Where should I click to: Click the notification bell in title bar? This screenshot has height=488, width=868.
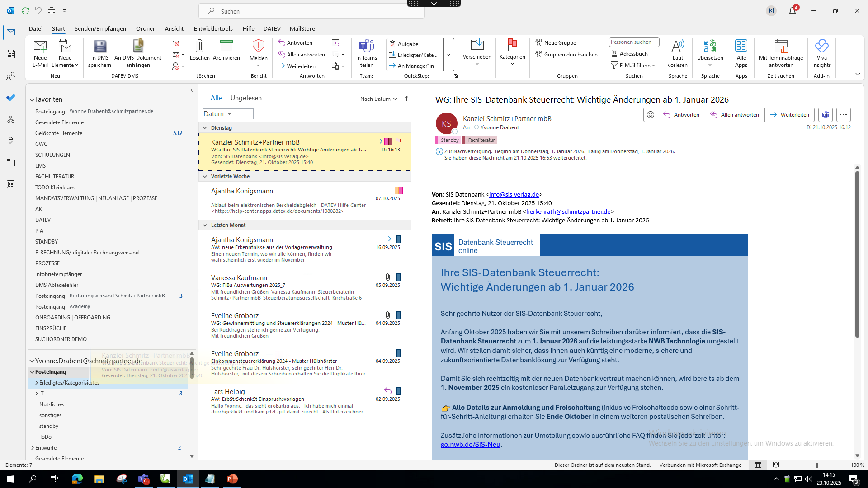pyautogui.click(x=793, y=11)
